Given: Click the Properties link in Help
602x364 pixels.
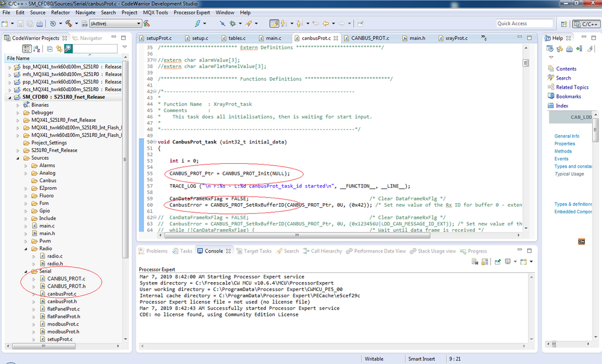Looking at the screenshot, I should click(565, 143).
